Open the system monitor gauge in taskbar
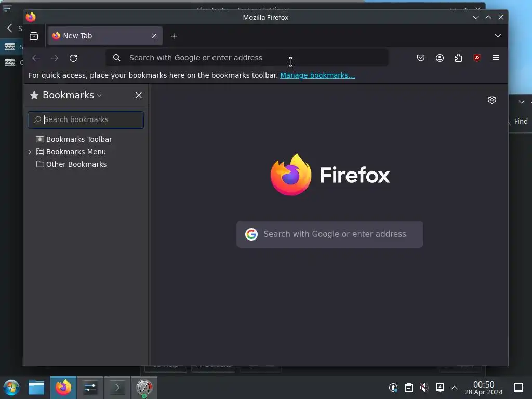532x399 pixels. tap(144, 388)
